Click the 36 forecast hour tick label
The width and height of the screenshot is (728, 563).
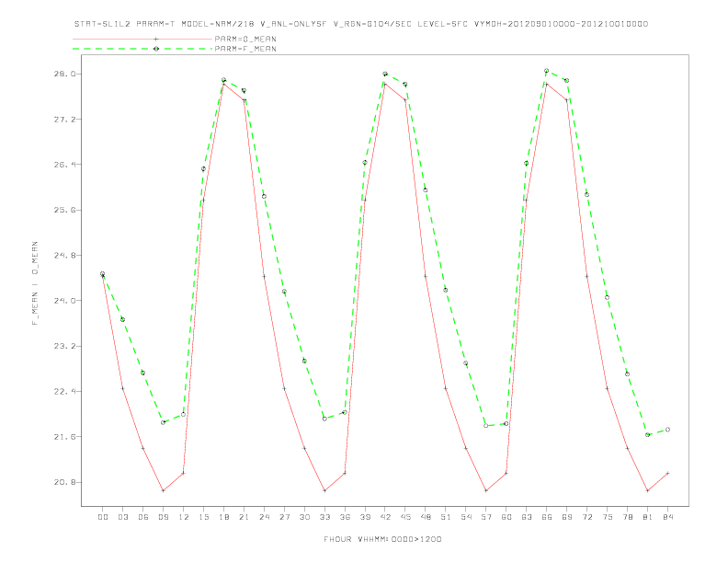pyautogui.click(x=345, y=517)
